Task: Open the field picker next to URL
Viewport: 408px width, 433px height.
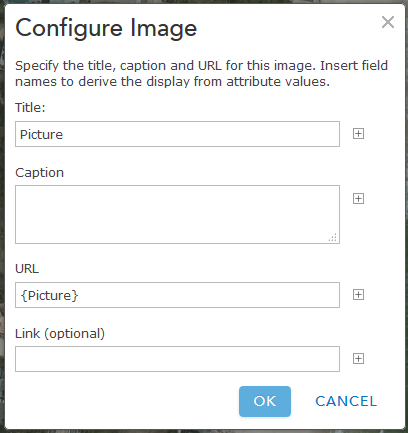Action: click(x=358, y=295)
